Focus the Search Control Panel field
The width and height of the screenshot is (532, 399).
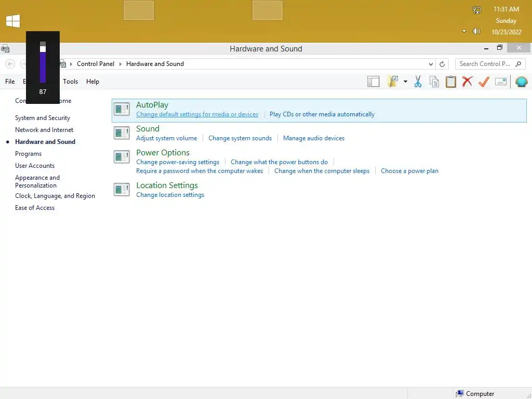(x=490, y=64)
